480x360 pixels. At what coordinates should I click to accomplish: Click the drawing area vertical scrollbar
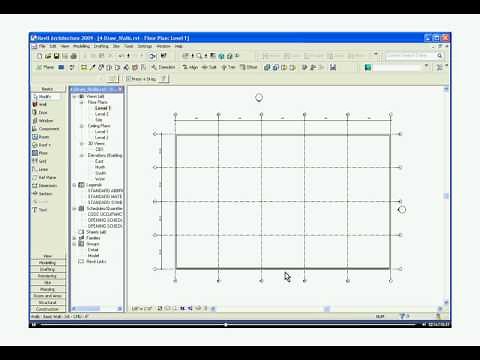(446, 196)
